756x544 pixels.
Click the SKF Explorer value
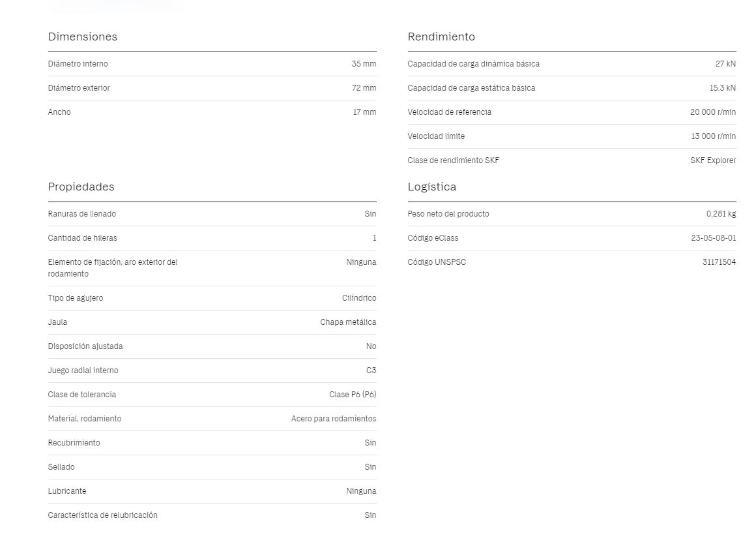click(x=713, y=160)
